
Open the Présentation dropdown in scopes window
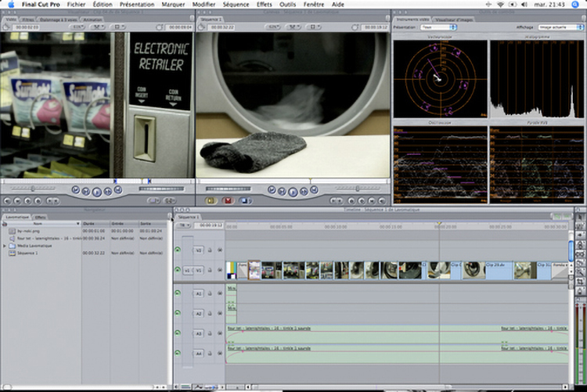click(x=438, y=27)
